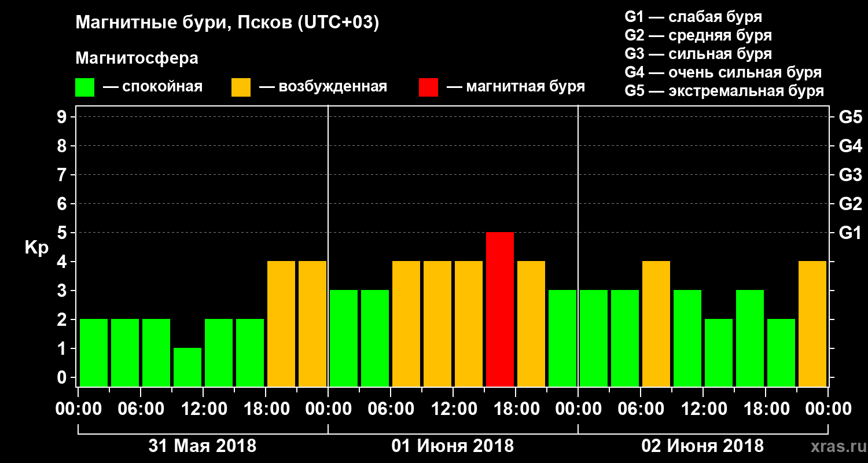Click the 'G5 — экстремальная буря' line
This screenshot has width=868, height=463.
pyautogui.click(x=724, y=91)
